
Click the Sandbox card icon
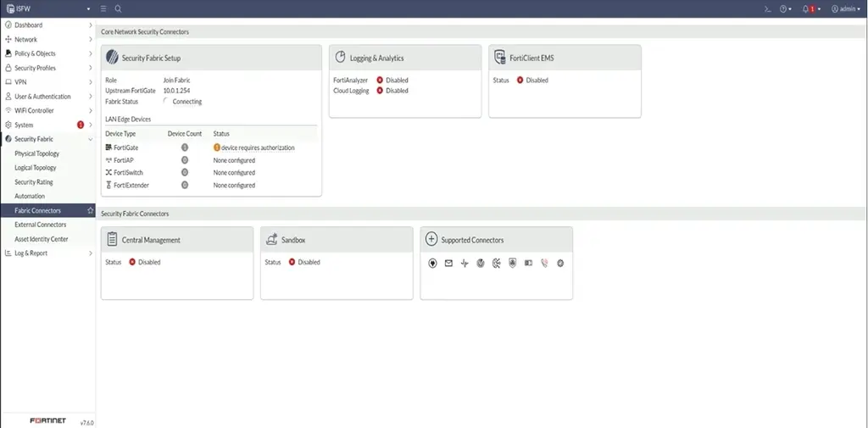[x=271, y=239]
